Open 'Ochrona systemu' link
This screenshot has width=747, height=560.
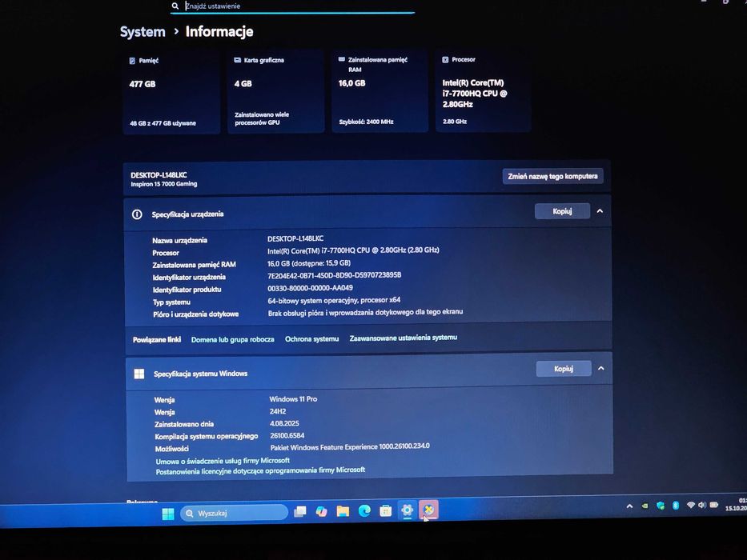[x=311, y=339]
